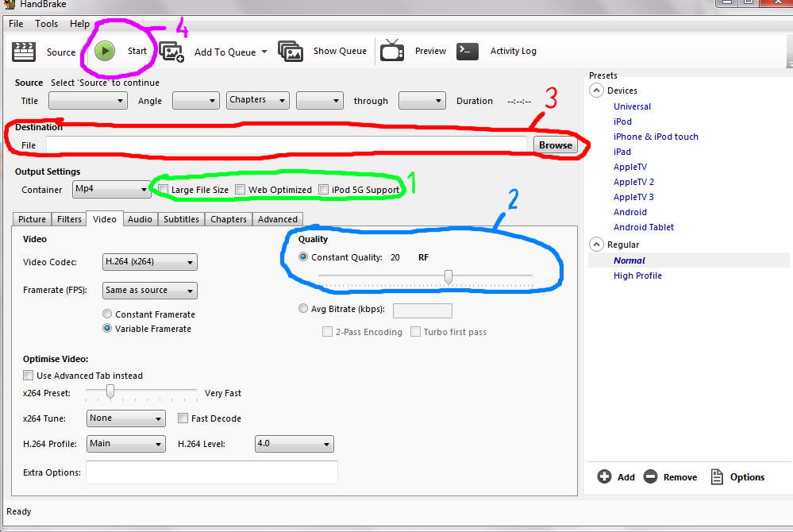793x532 pixels.
Task: Select the Normal preset
Action: 629,260
